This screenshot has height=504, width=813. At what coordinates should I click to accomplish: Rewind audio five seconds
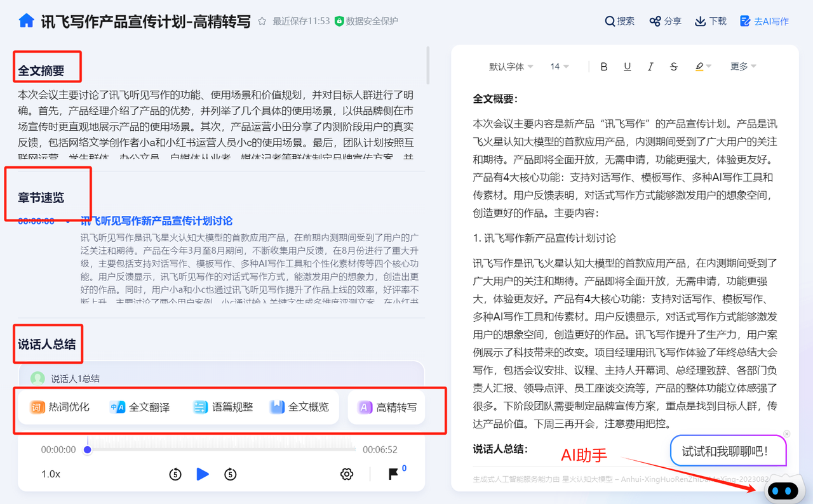[175, 474]
